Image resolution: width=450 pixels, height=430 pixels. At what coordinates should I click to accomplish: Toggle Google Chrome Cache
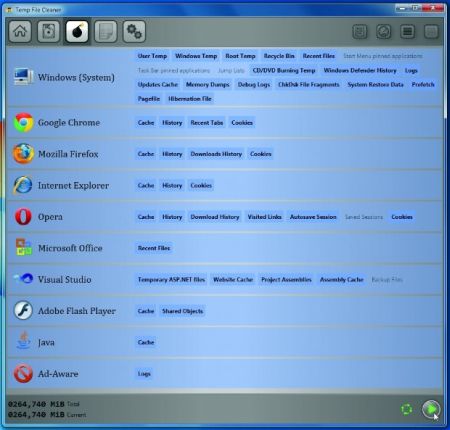(x=146, y=123)
